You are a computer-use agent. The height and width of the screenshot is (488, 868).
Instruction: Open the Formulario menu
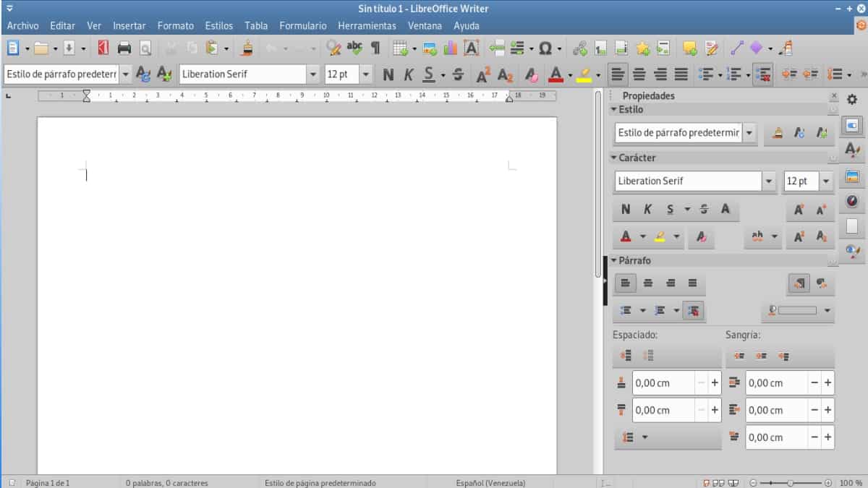[303, 25]
